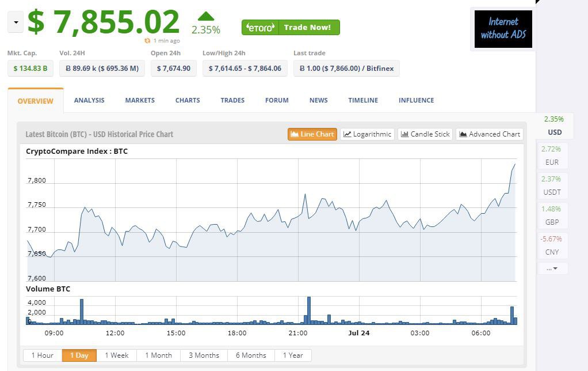588x371 pixels.
Task: Click the Low/High 24h range value
Action: pyautogui.click(x=245, y=69)
